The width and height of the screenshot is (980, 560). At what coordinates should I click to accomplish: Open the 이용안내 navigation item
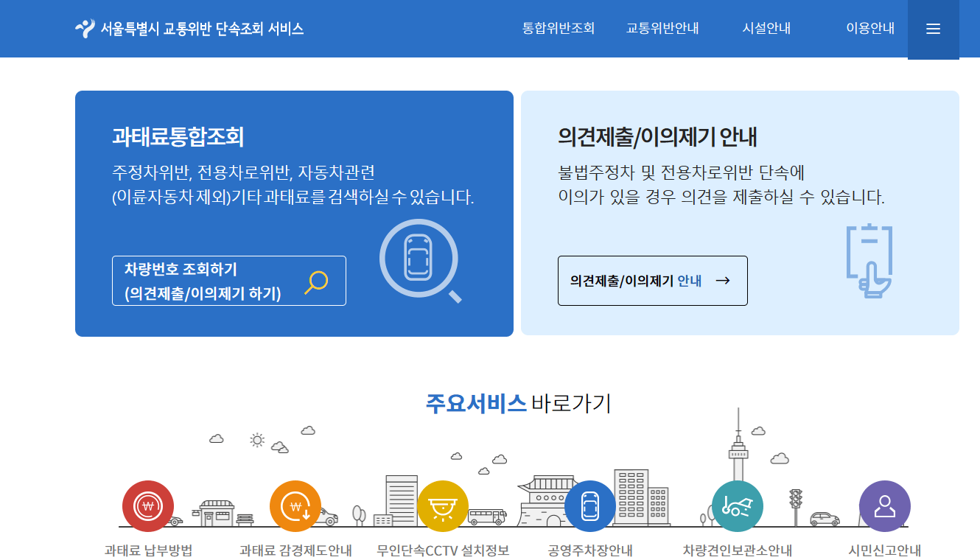click(869, 28)
